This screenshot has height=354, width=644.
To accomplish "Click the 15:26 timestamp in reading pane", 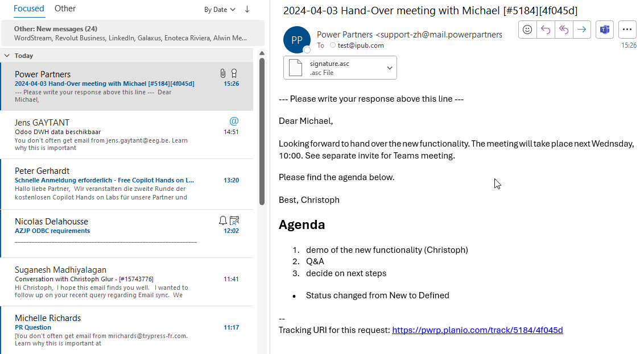I will 629,45.
